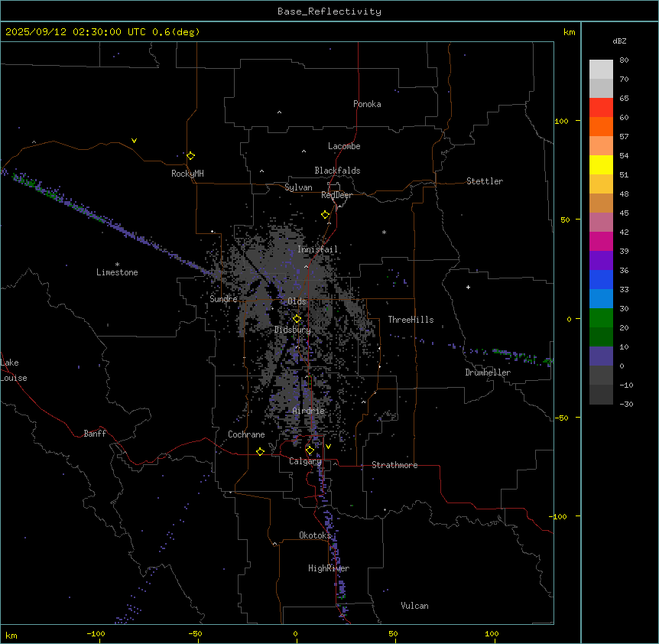Click the yellow diamond marker below Cochrane
Viewport: 659px width, 644px height.
[x=260, y=451]
